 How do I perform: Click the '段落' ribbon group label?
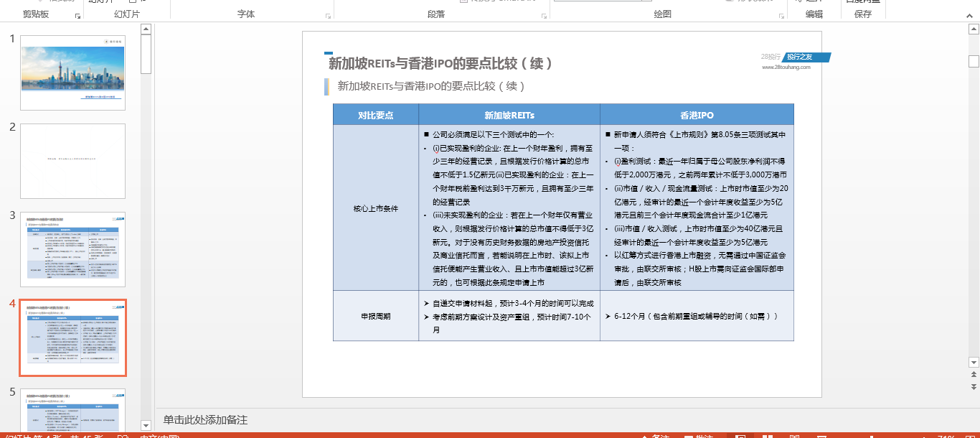tap(436, 14)
